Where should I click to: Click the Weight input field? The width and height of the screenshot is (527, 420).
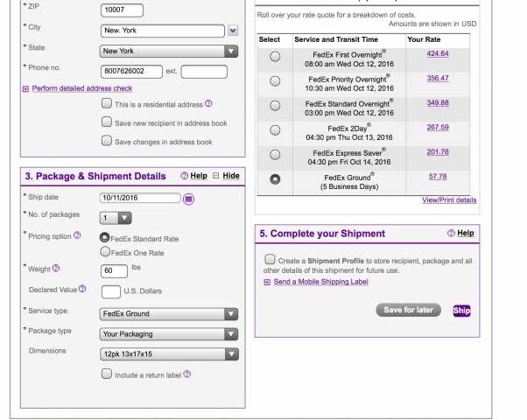(x=115, y=271)
